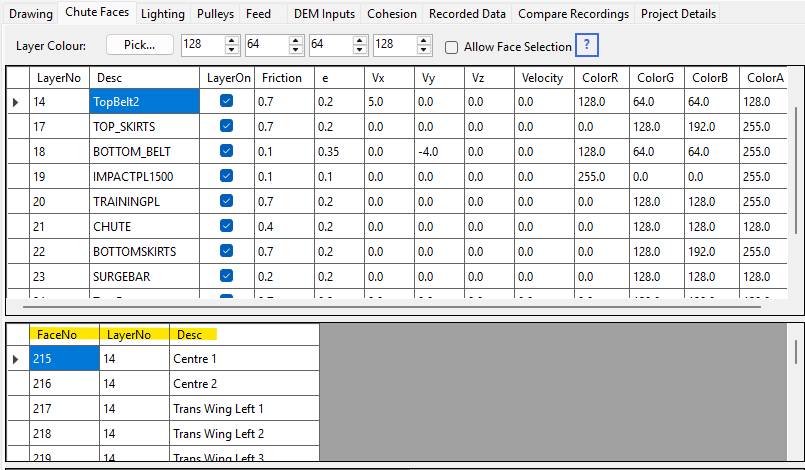Select the SURGEBAR description cell

click(x=144, y=276)
